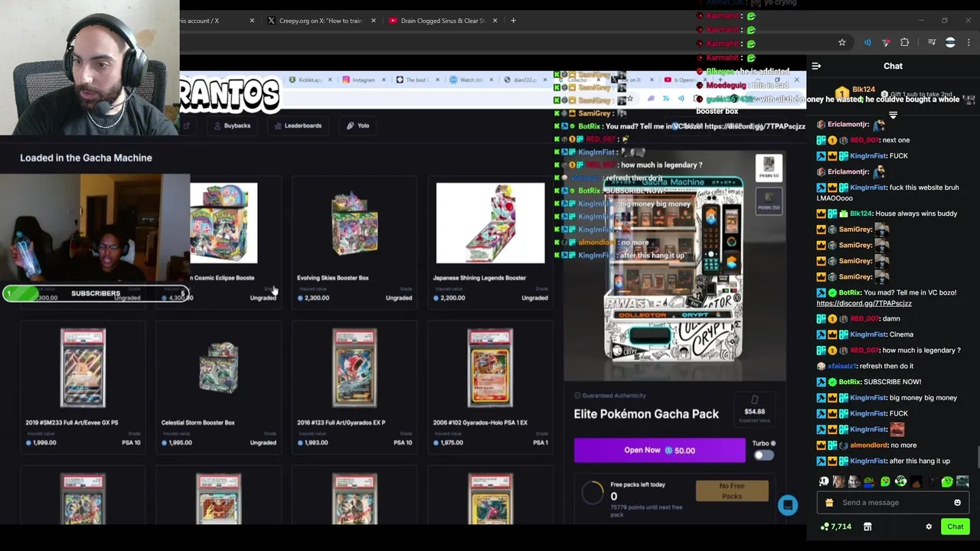The width and height of the screenshot is (980, 551).
Task: Click the Elite Pokémon Gacha Pack title
Action: (x=646, y=414)
